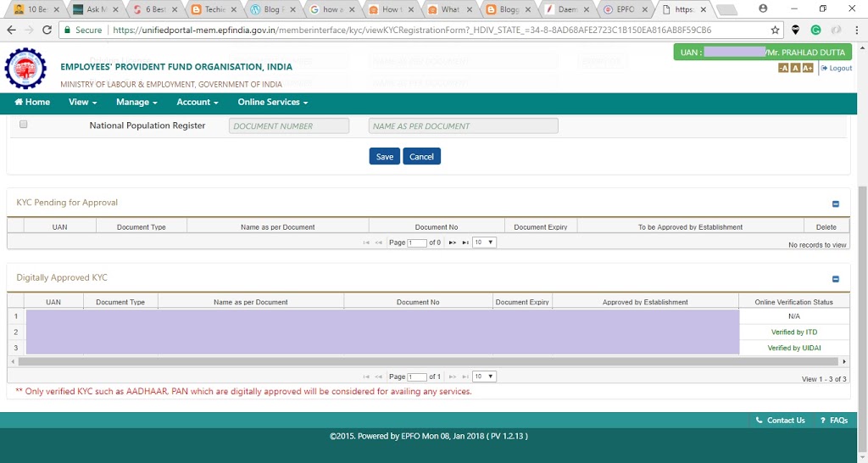Click page number box in pending KYC pager
The width and height of the screenshot is (868, 463).
(x=417, y=243)
